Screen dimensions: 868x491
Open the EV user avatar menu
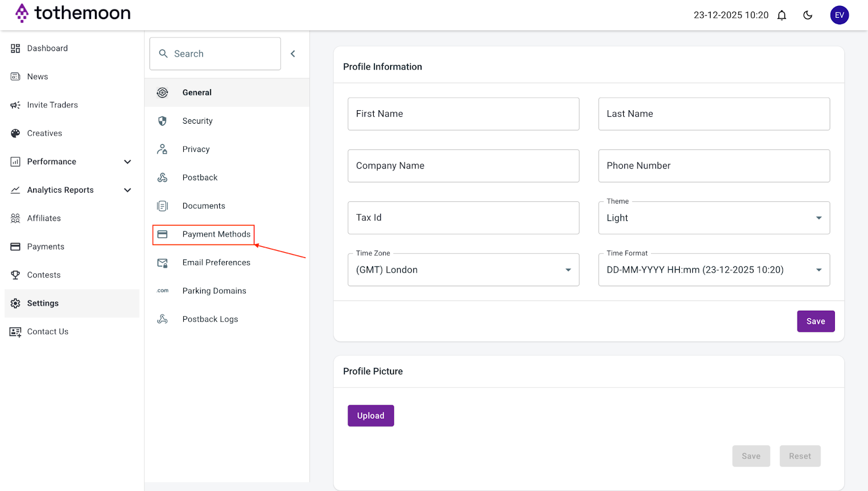click(839, 15)
